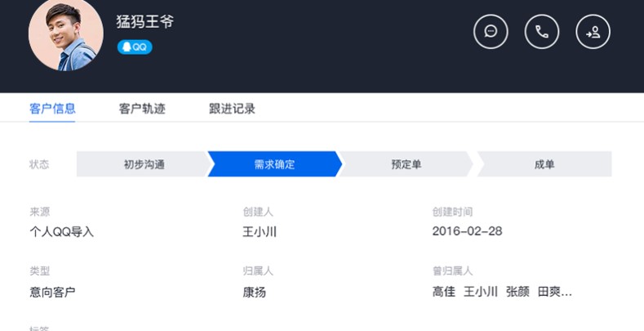Click the transfer customer icon
Screen dimensions: 644x331
[x=593, y=32]
